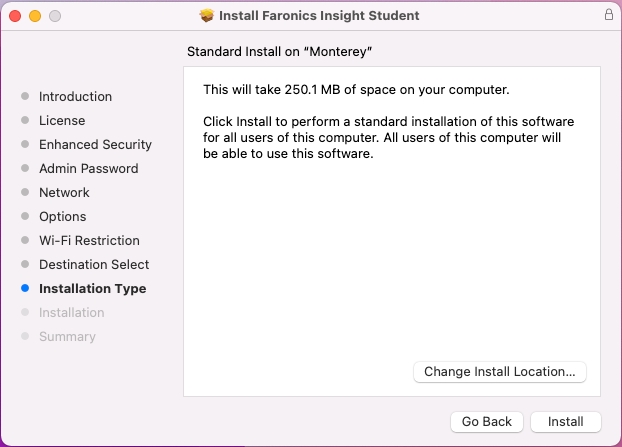Return to the Destination Select step
The width and height of the screenshot is (622, 447).
[94, 265]
